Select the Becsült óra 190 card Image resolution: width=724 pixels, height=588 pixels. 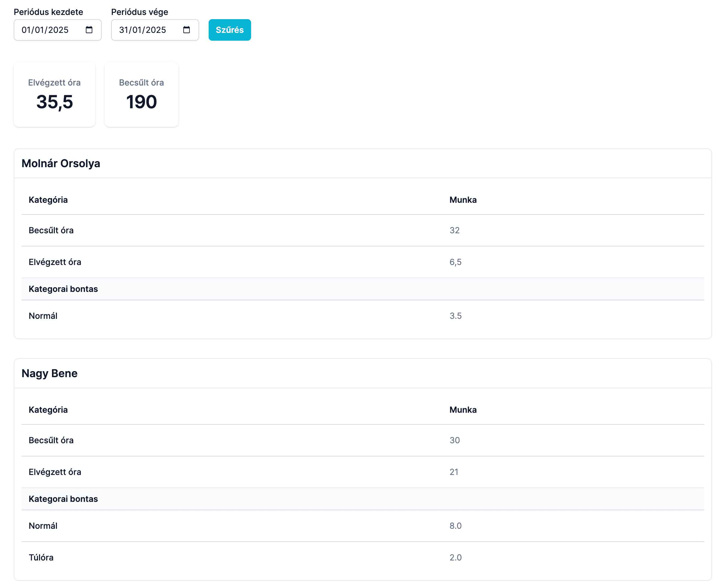(141, 95)
